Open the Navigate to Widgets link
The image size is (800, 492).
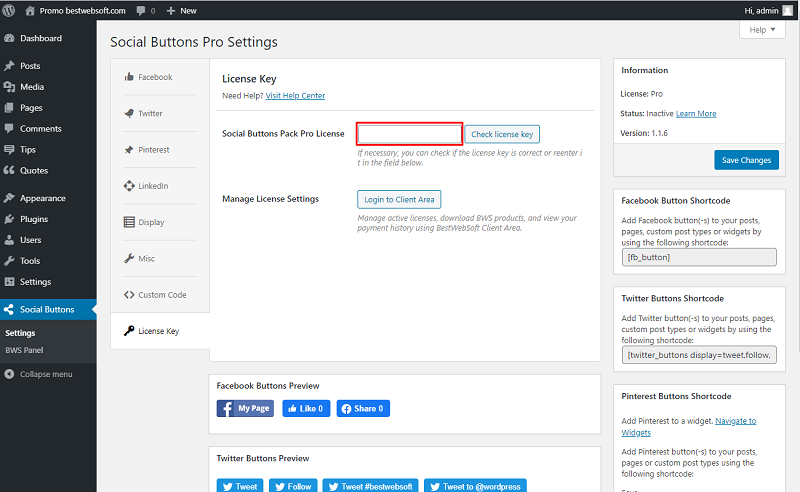[x=689, y=427]
